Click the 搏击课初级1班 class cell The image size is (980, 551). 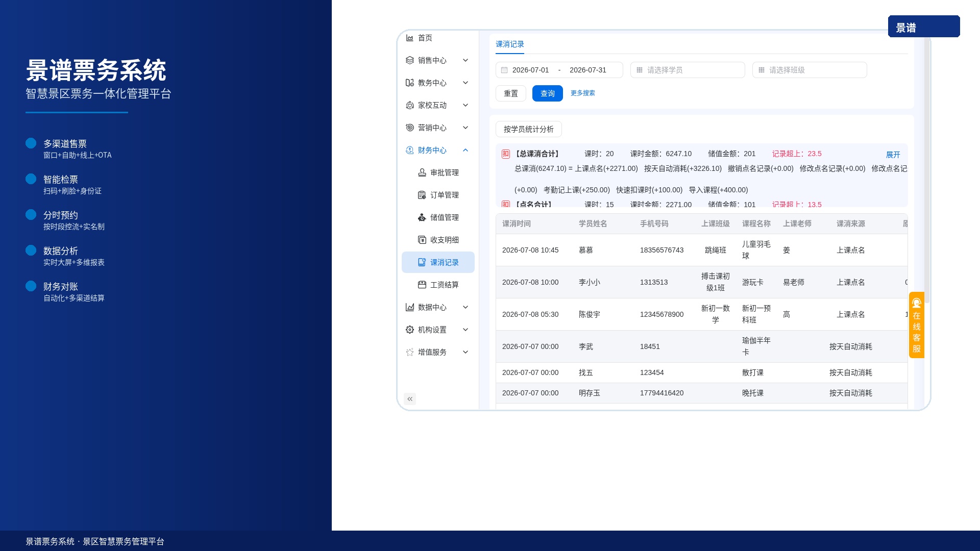click(715, 282)
